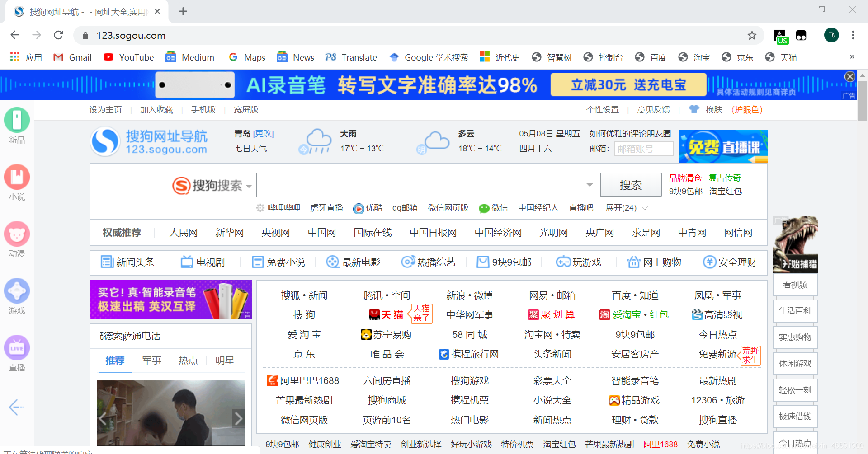
Task: Open the Gmail bookmark
Action: coord(72,57)
